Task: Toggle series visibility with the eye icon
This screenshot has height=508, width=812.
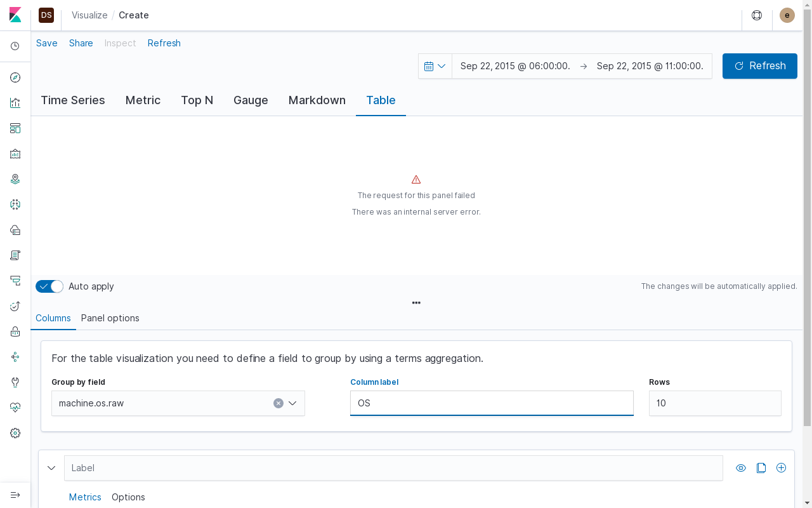Action: pos(740,468)
